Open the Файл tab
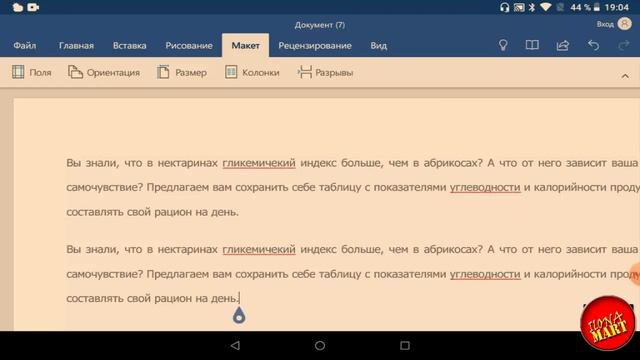Viewport: 640px width, 360px height. pos(24,45)
